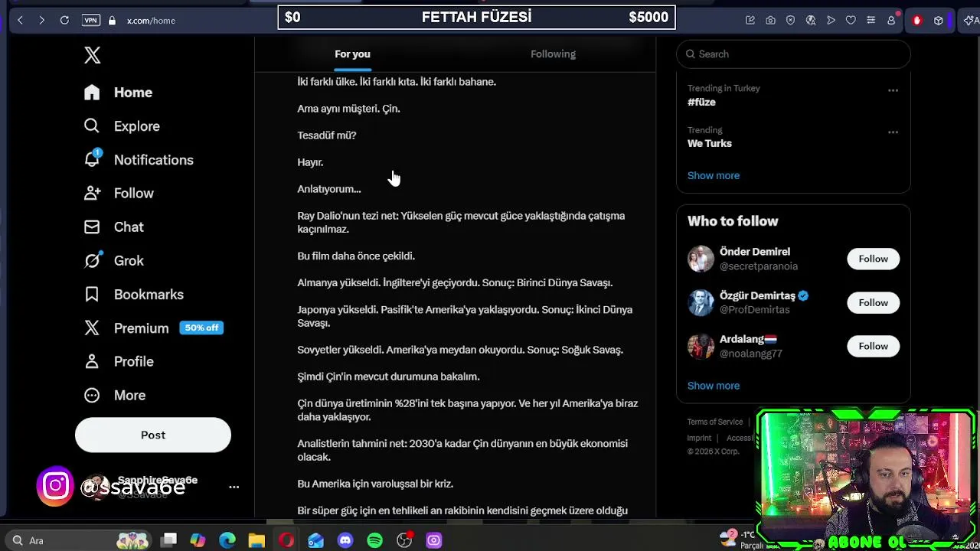
Task: Focus the X Search field
Action: [793, 54]
